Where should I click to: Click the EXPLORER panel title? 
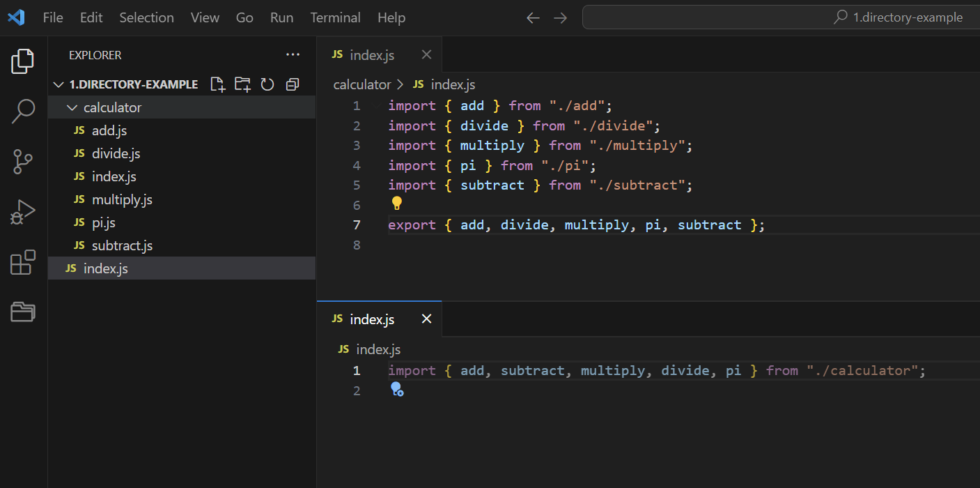point(95,55)
